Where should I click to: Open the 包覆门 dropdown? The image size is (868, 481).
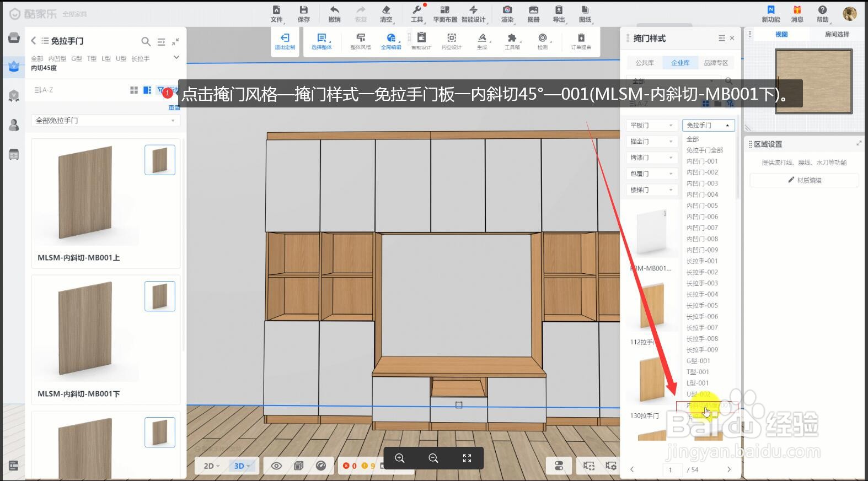pos(651,174)
